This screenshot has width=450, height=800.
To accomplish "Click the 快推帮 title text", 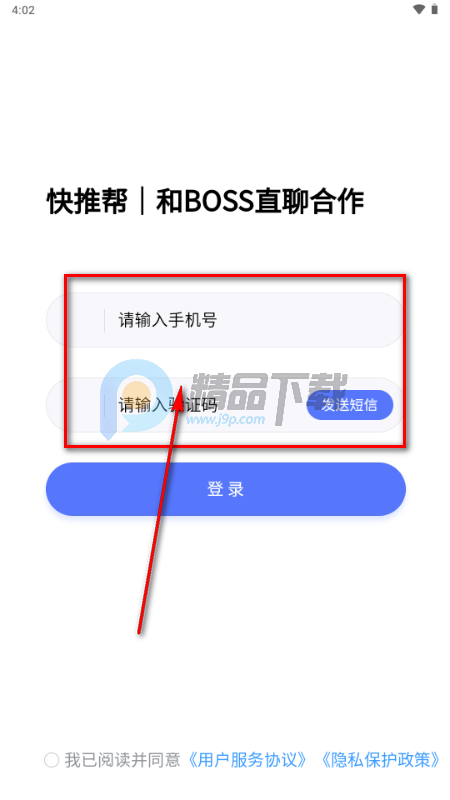I will tap(87, 202).
